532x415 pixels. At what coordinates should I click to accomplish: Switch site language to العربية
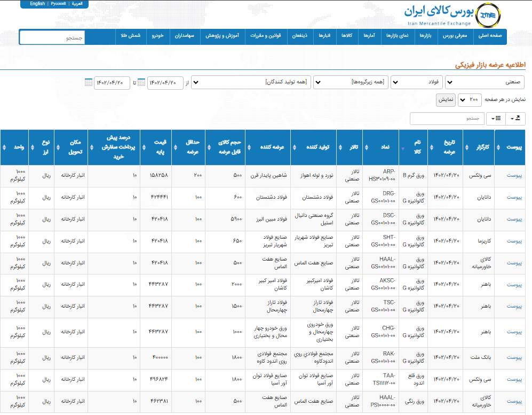pos(77,4)
